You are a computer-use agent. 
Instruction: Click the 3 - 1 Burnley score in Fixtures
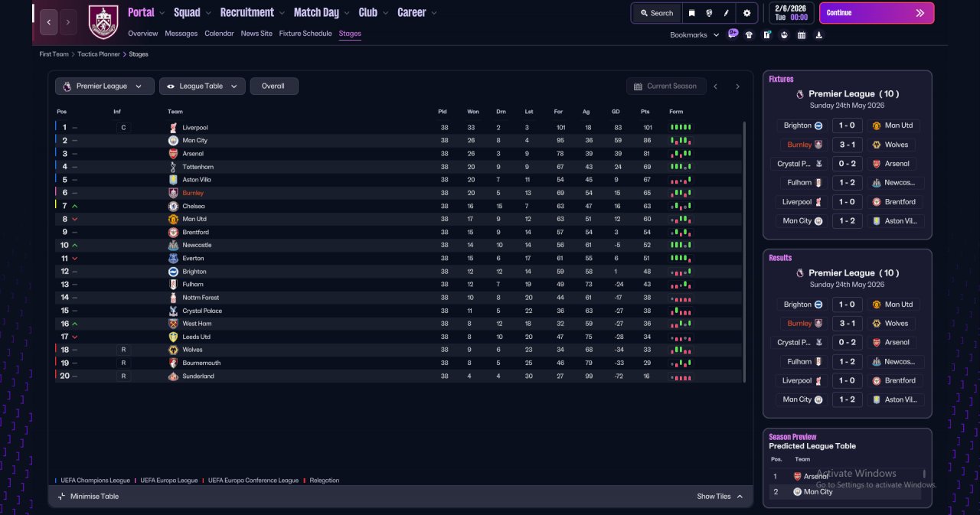pyautogui.click(x=847, y=145)
